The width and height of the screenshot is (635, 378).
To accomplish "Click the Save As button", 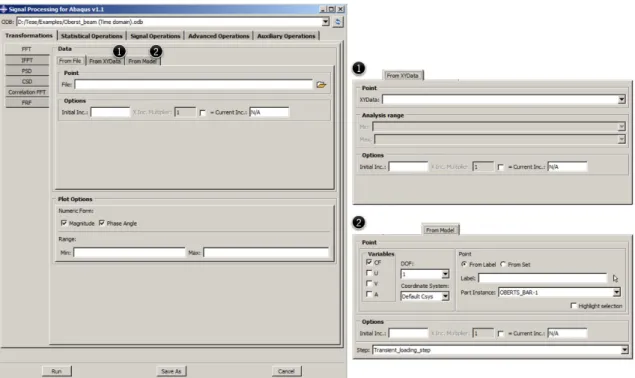I will 171,371.
